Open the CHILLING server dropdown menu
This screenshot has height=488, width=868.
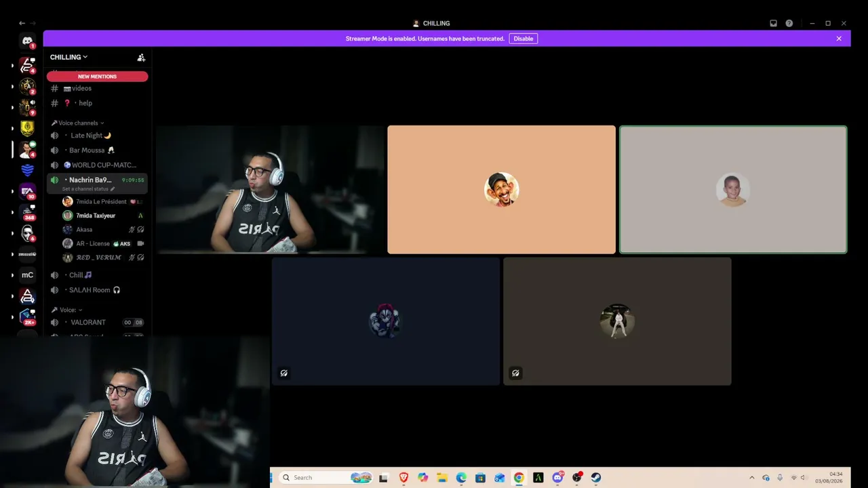(x=68, y=57)
